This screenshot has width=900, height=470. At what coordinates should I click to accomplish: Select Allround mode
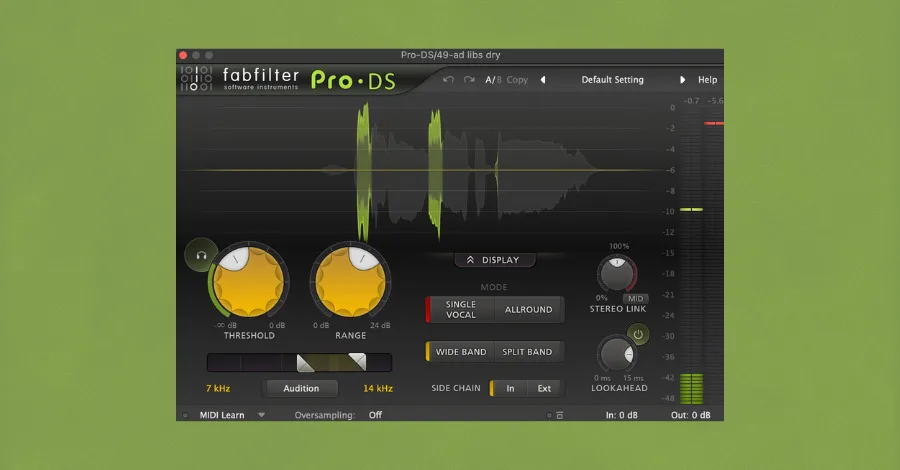[x=529, y=309]
